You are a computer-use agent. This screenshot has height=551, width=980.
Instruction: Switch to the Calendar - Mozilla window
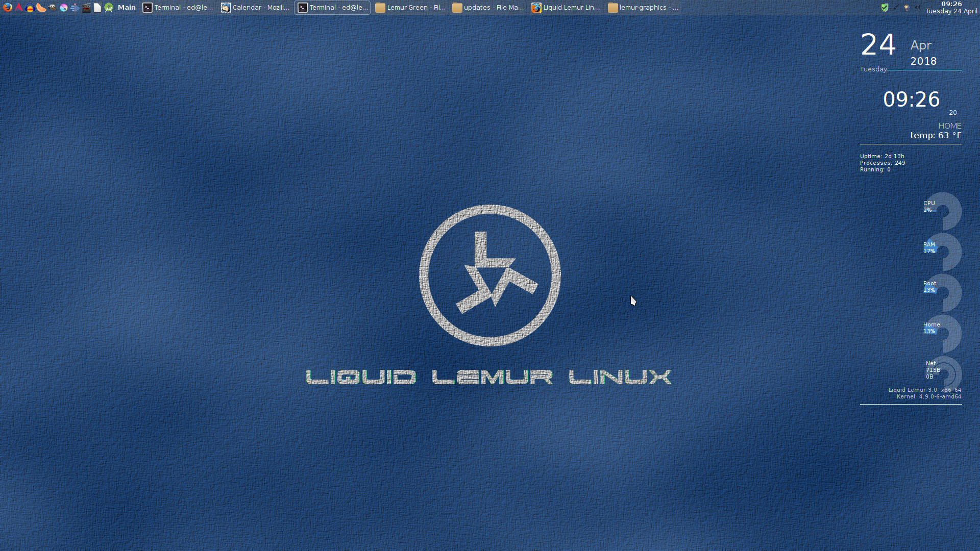255,8
